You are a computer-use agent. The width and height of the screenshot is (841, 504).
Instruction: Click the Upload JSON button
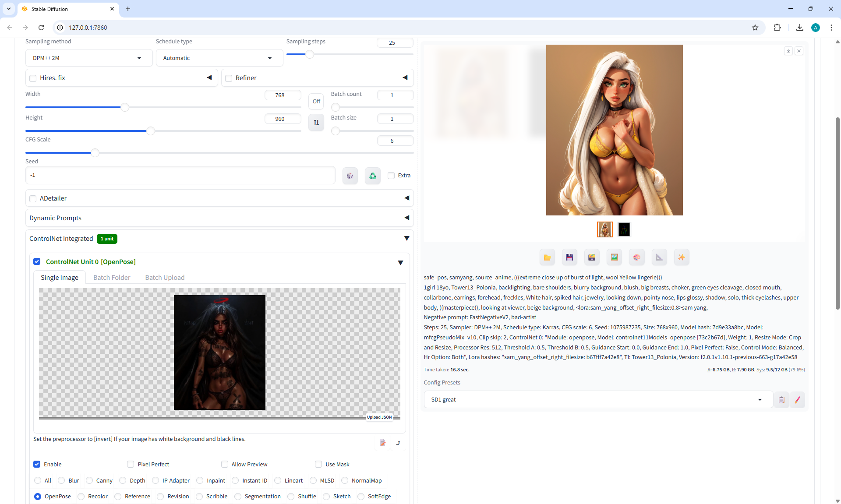point(379,417)
